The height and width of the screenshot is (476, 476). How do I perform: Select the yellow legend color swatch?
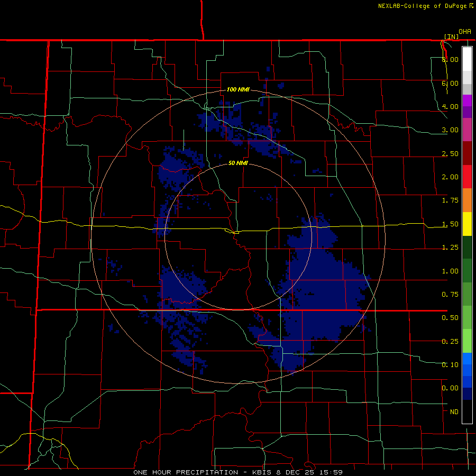tap(467, 224)
